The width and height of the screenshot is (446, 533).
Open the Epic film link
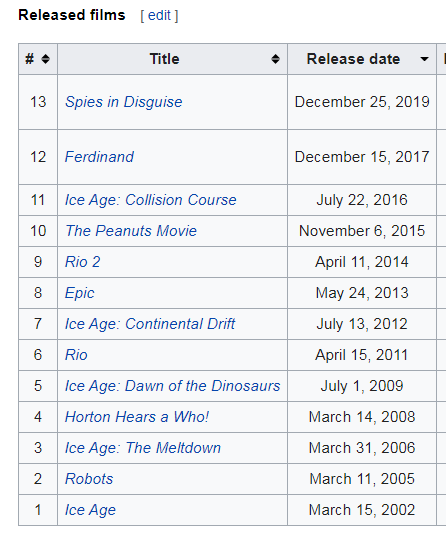pos(80,293)
